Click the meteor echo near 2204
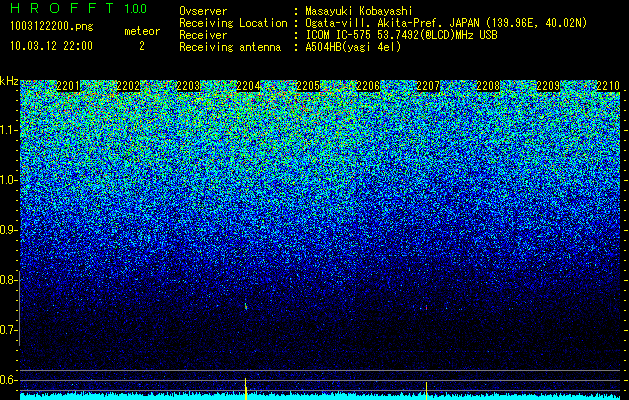 pos(246,307)
